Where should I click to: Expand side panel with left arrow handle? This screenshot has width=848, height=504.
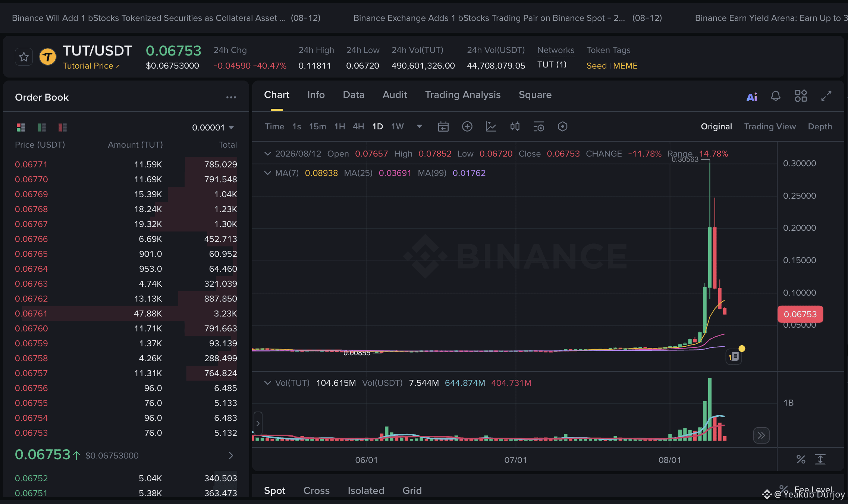pos(258,423)
